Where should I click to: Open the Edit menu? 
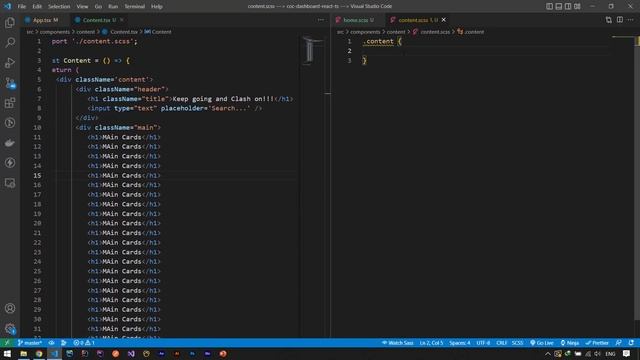(x=37, y=7)
